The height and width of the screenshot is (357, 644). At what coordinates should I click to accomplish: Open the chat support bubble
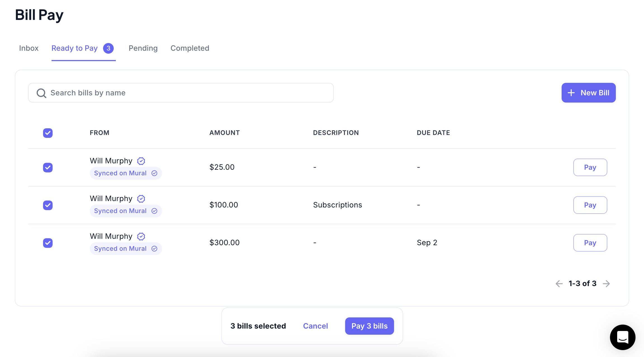(622, 337)
